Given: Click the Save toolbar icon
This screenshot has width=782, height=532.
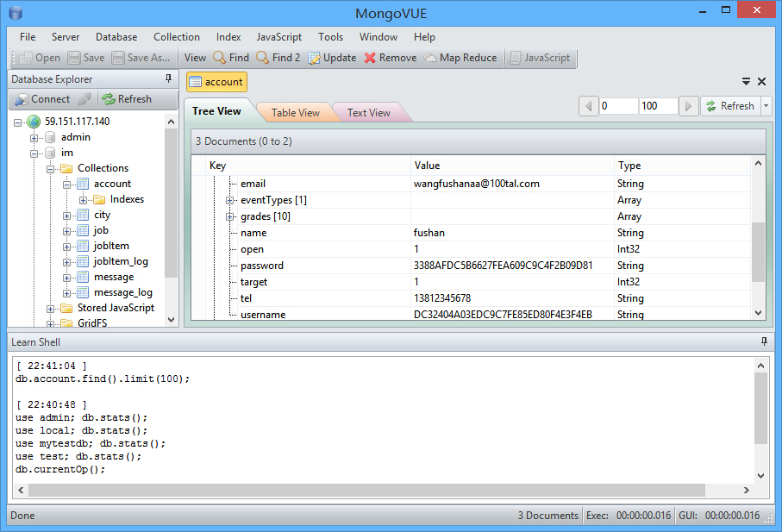Looking at the screenshot, I should coord(74,58).
